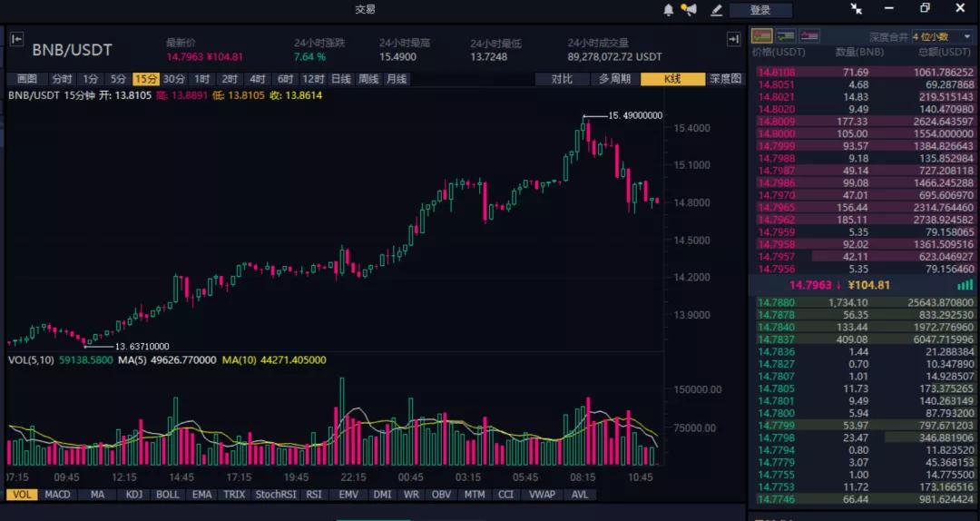This screenshot has width=980, height=521.
Task: Show sell orders only view
Action: point(809,36)
